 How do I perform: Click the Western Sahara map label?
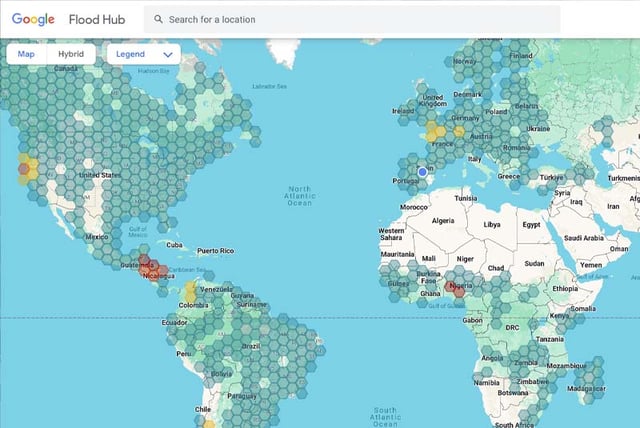click(x=391, y=234)
